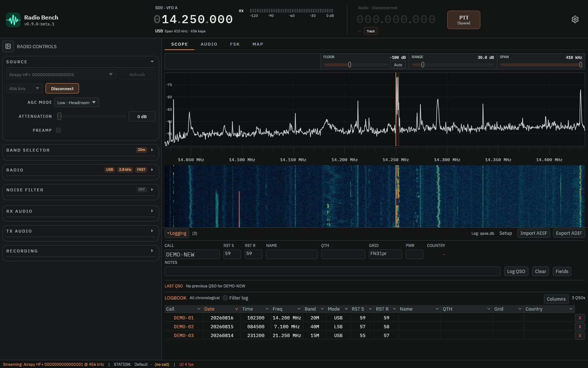Switch to the Scope tab
The height and width of the screenshot is (368, 588).
coord(179,44)
